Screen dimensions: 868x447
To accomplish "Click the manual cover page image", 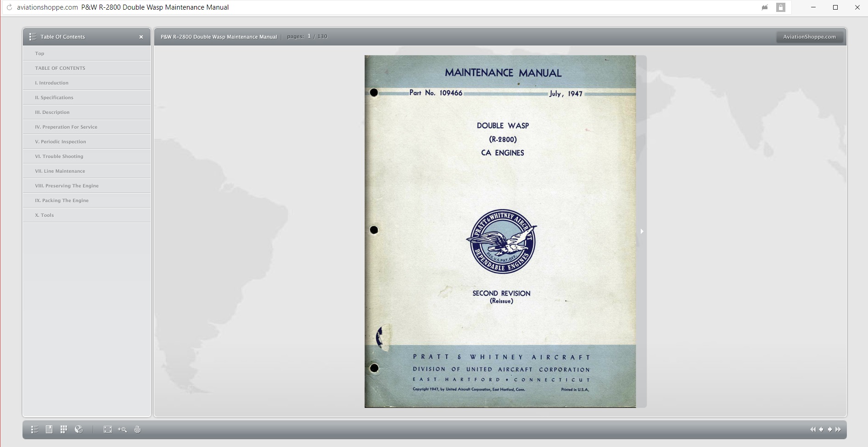I will coord(500,231).
